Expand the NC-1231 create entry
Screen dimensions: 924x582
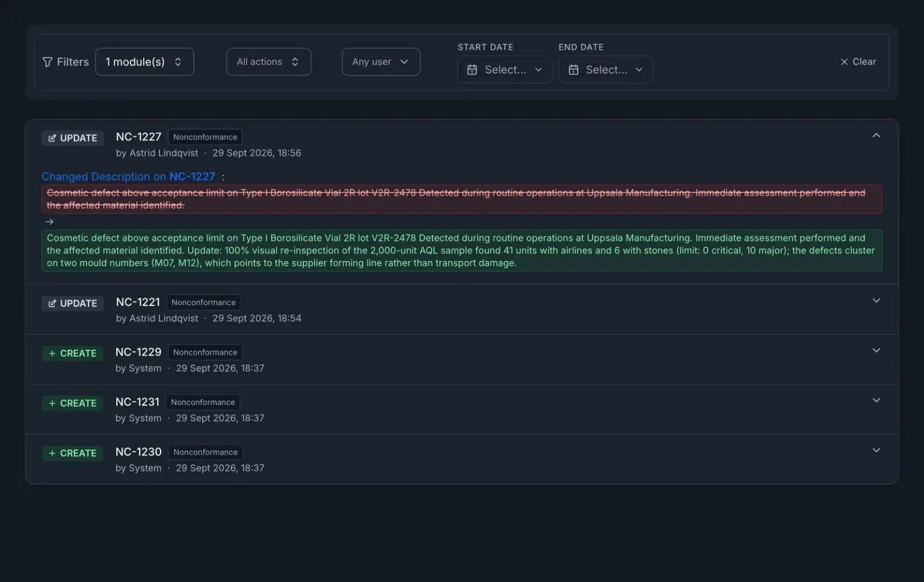click(x=876, y=400)
